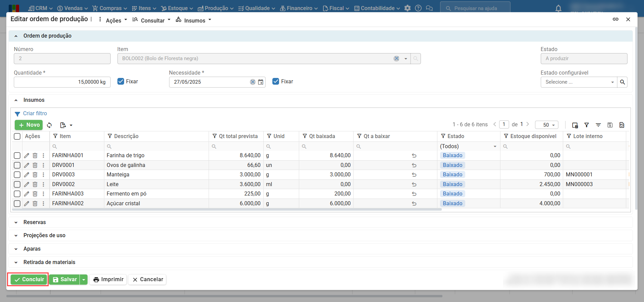Open the chat messages icon
The image size is (644, 302).
429,8
